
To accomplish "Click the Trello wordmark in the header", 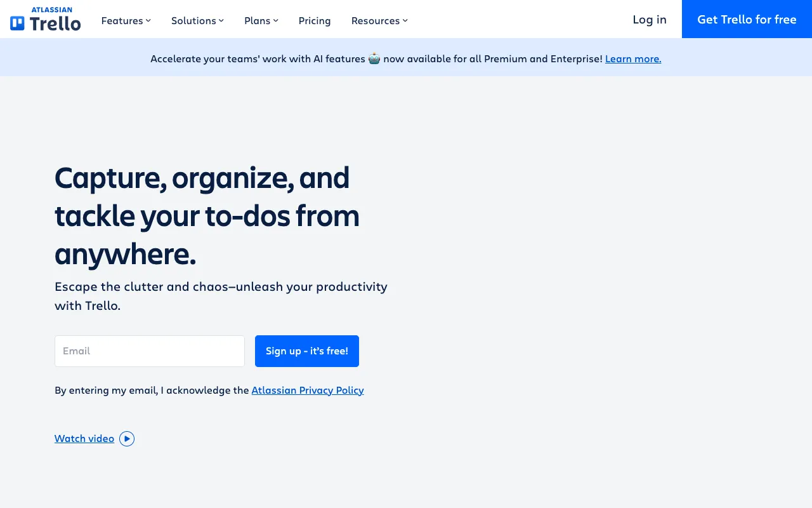I will (55, 23).
